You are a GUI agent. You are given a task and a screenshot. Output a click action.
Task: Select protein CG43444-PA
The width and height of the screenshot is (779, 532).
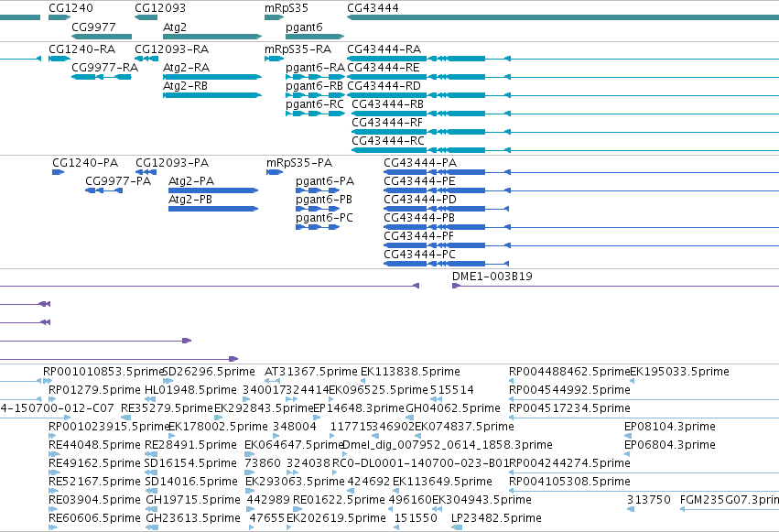[581, 172]
